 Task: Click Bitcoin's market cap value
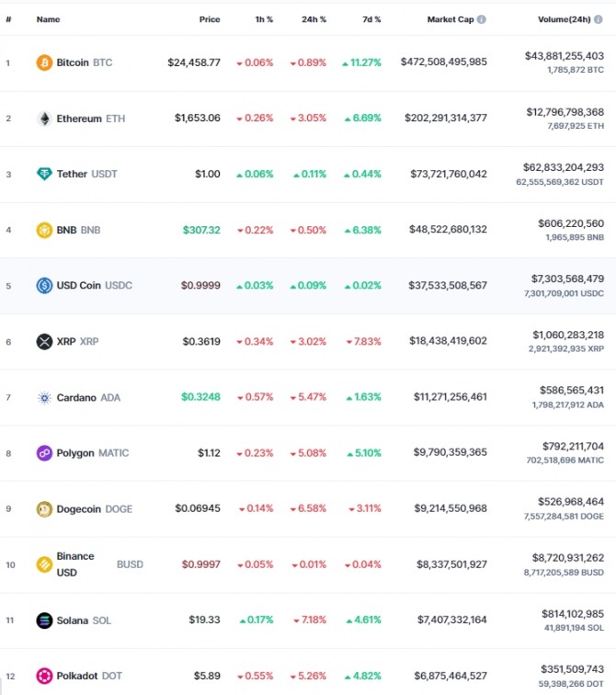click(443, 62)
